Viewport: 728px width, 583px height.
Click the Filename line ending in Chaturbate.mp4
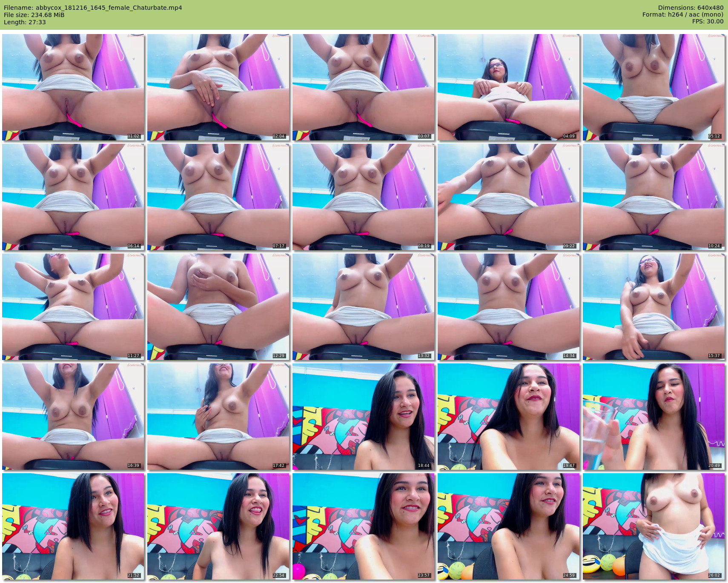(93, 8)
